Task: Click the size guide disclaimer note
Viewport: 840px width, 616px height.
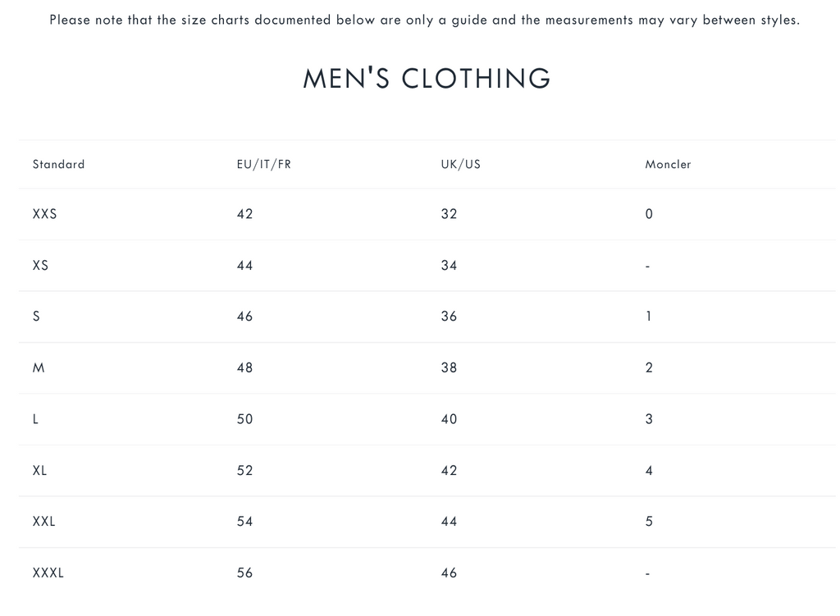Action: [424, 20]
